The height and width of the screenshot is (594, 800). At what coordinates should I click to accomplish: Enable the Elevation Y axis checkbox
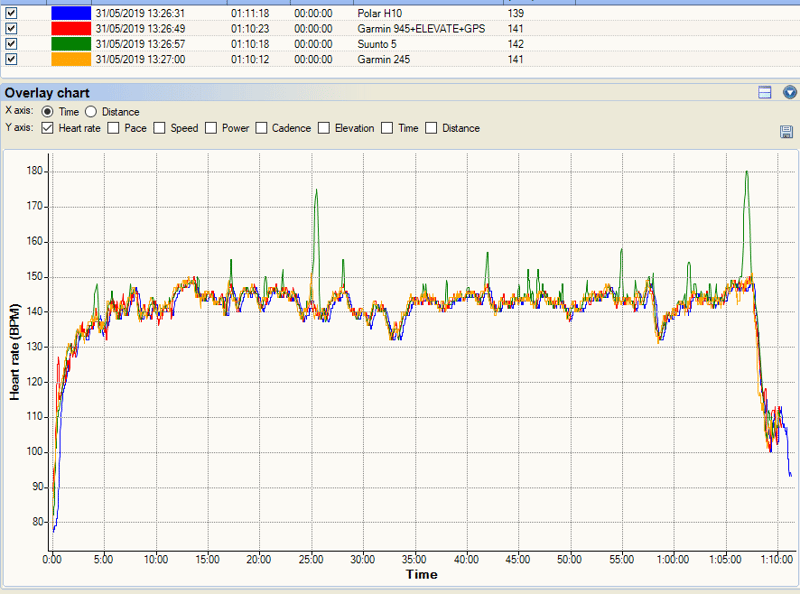pyautogui.click(x=325, y=128)
